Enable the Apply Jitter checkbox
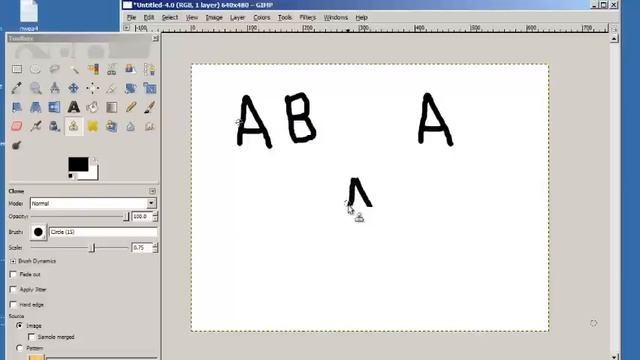The image size is (640, 360). coord(13,289)
